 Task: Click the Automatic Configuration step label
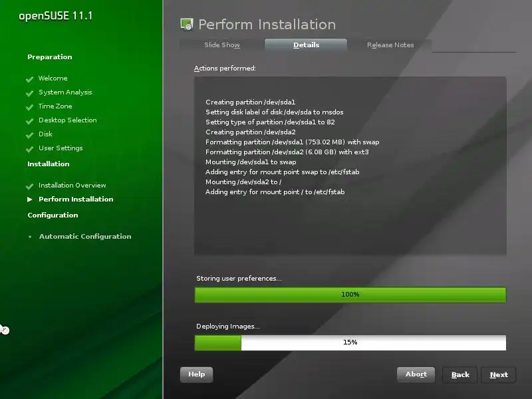coord(85,237)
